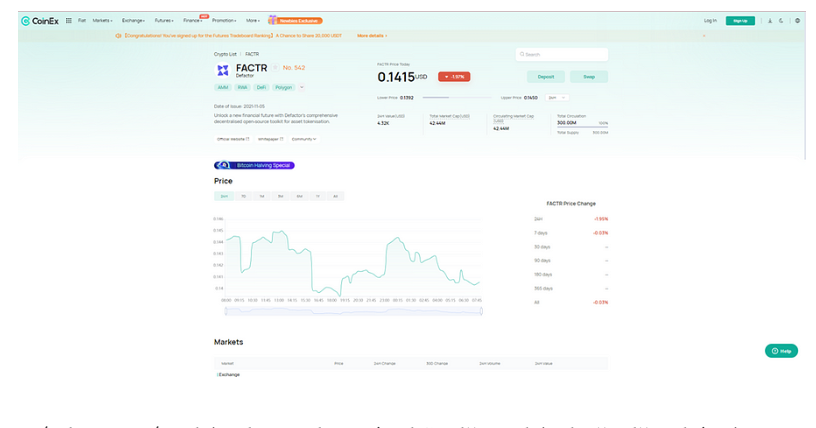Image resolution: width=816 pixels, height=428 pixels.
Task: Click the lower-upper price range slider
Action: [x=456, y=97]
